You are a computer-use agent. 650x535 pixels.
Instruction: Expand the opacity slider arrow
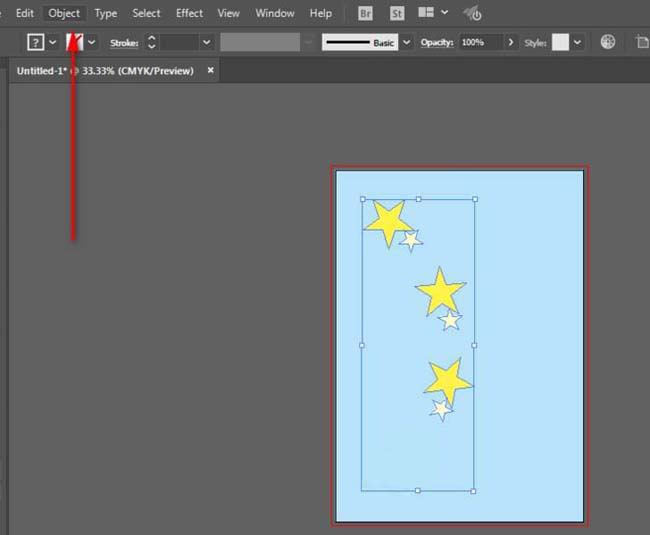[x=511, y=42]
